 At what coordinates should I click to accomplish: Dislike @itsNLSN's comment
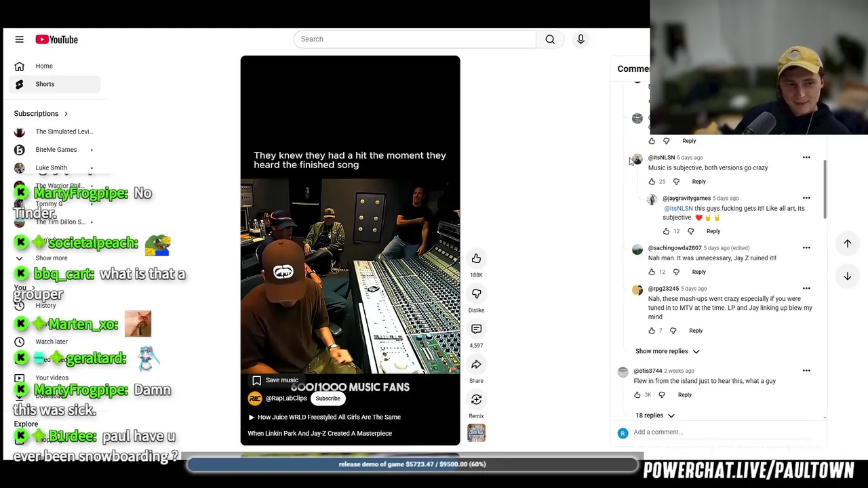point(676,182)
